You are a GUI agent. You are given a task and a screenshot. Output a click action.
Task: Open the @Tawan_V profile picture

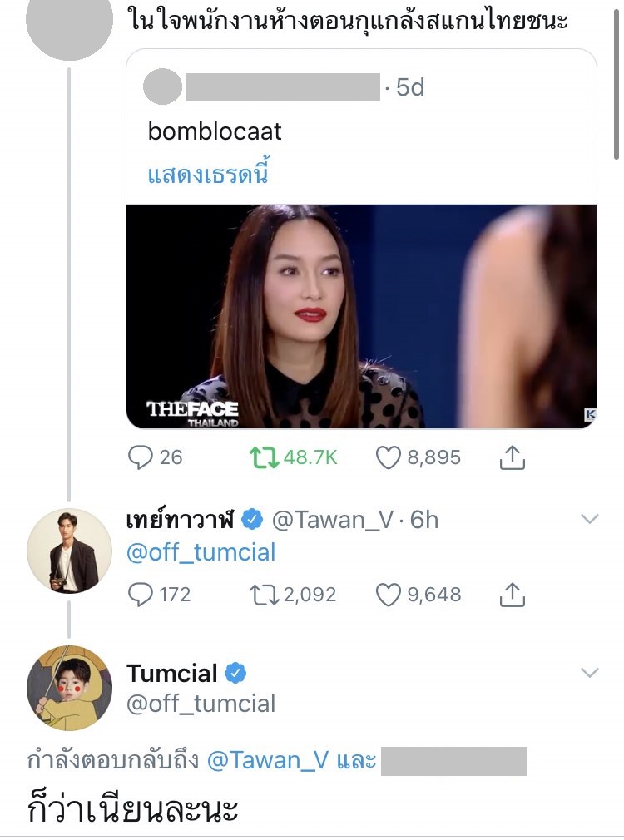(69, 551)
